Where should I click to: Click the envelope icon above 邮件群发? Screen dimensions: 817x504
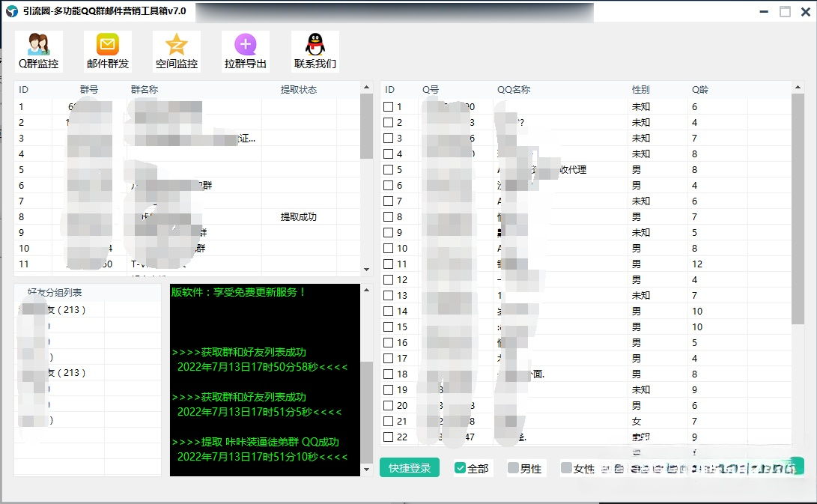(106, 43)
